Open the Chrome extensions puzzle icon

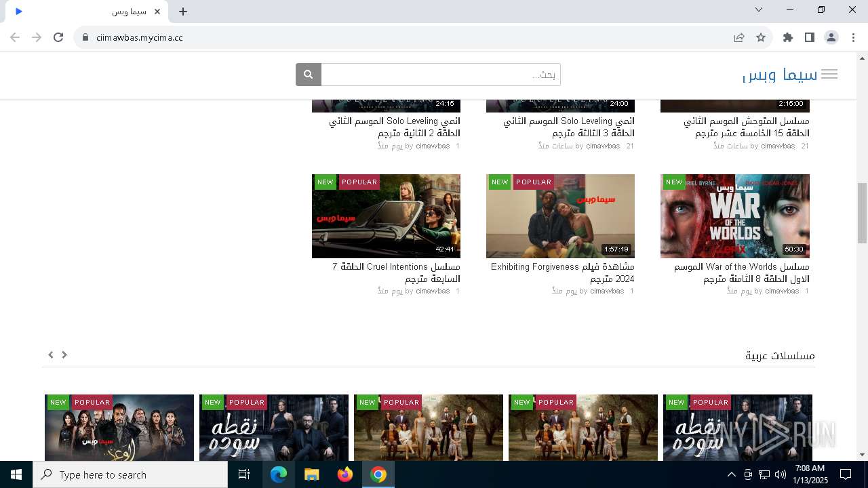[788, 37]
